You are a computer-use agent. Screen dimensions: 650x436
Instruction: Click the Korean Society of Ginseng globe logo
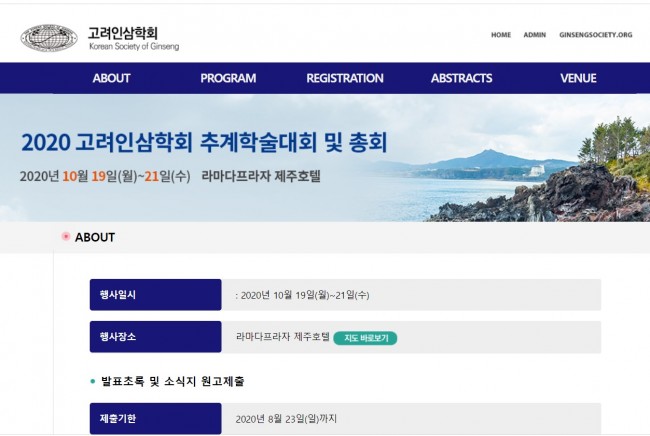[49, 38]
